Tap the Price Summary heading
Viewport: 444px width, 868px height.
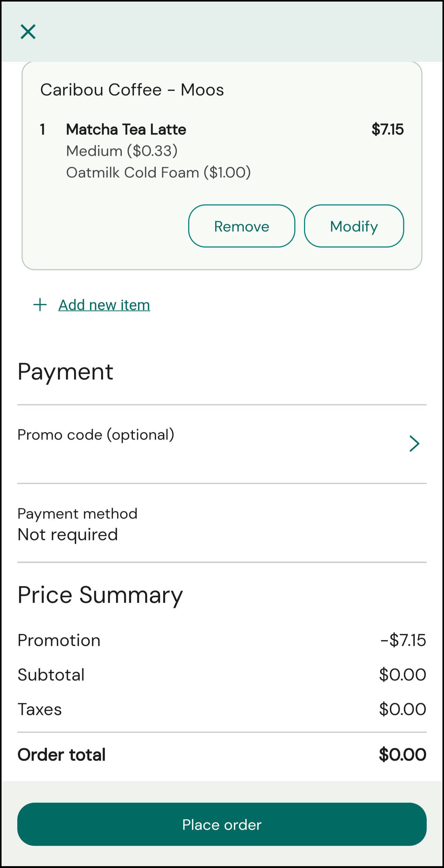(100, 595)
